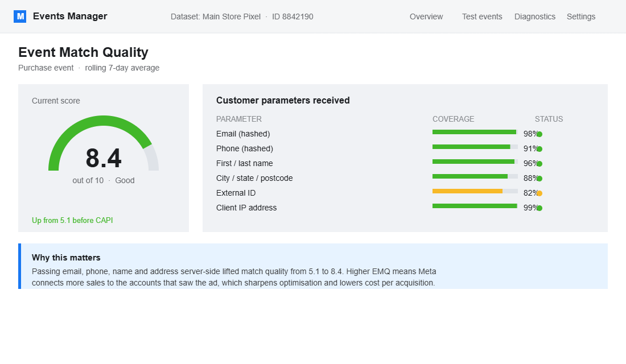Click 'Up from 5.1 before CAPI' text
The width and height of the screenshot is (626, 364).
pos(72,220)
